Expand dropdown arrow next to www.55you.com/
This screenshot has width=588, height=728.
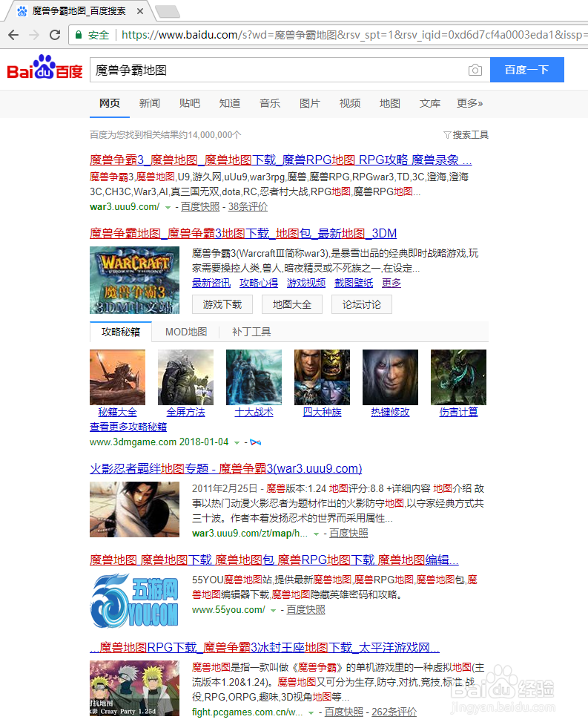273,611
